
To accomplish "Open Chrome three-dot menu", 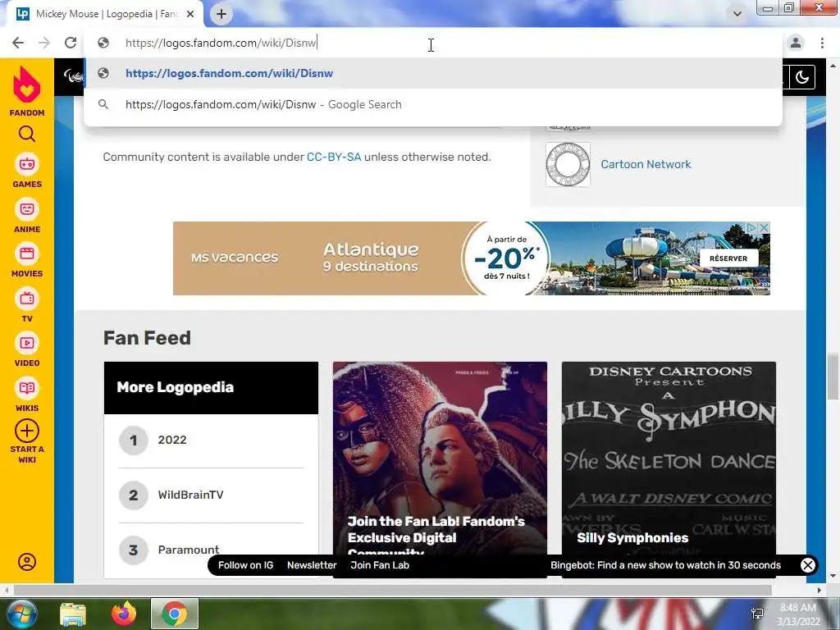I will 822,43.
